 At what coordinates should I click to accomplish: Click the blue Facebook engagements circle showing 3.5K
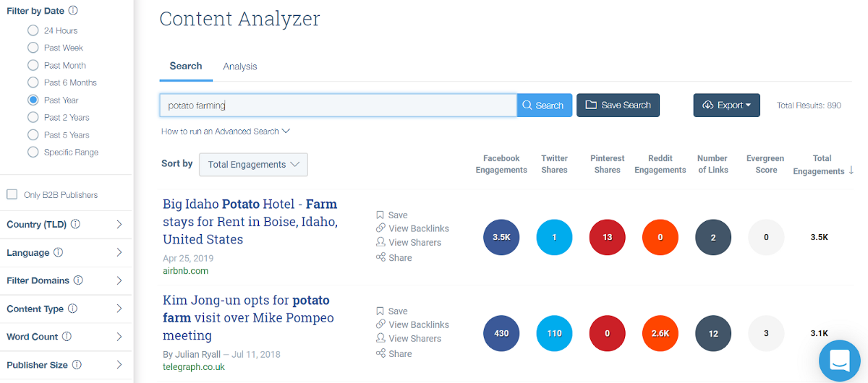[501, 237]
